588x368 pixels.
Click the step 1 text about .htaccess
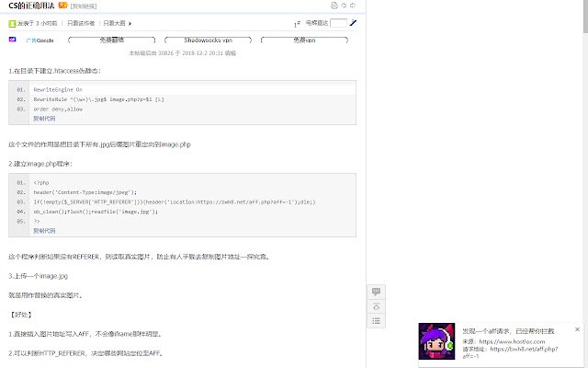click(x=54, y=71)
